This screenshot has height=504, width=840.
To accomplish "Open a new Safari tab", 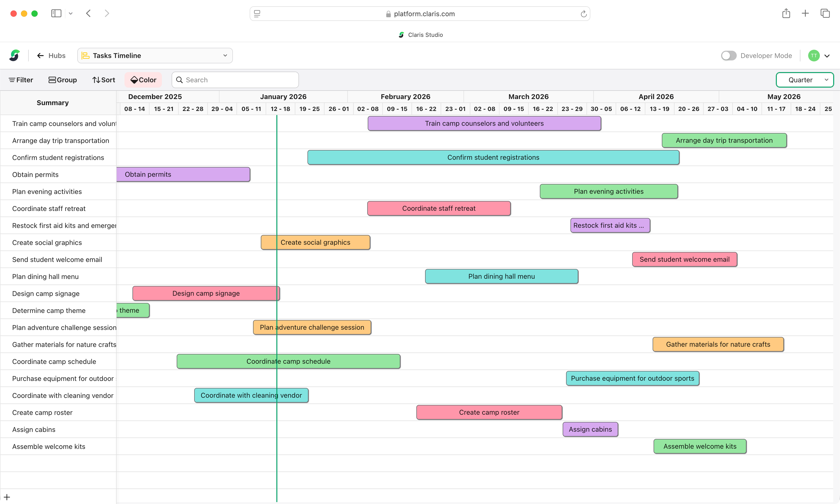I will click(805, 14).
